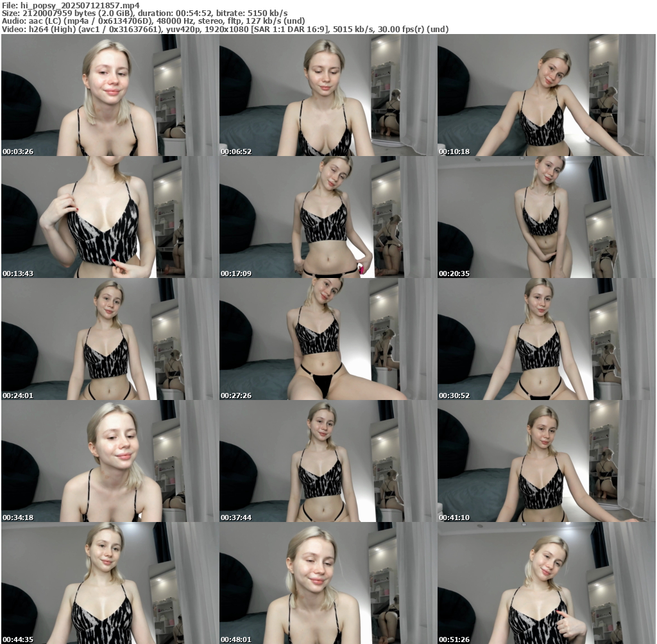Open the thumbnail timestamped 00:44:35
The image size is (657, 644).
[x=110, y=583]
